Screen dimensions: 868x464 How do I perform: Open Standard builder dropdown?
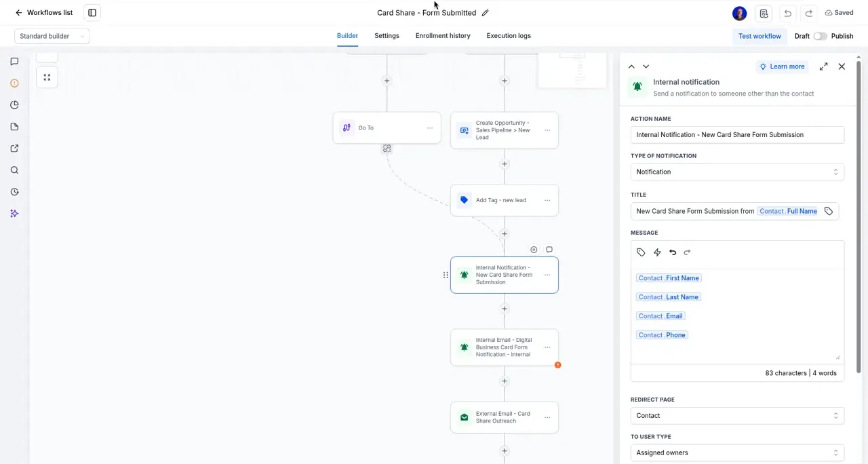coord(52,36)
